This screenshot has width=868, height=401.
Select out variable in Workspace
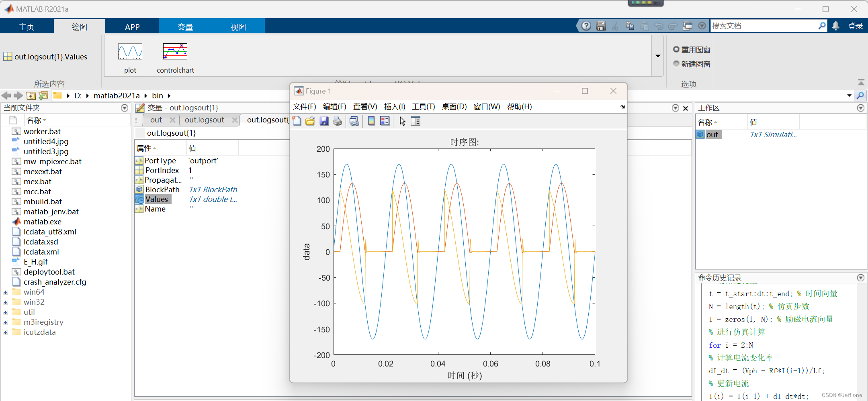pyautogui.click(x=712, y=134)
